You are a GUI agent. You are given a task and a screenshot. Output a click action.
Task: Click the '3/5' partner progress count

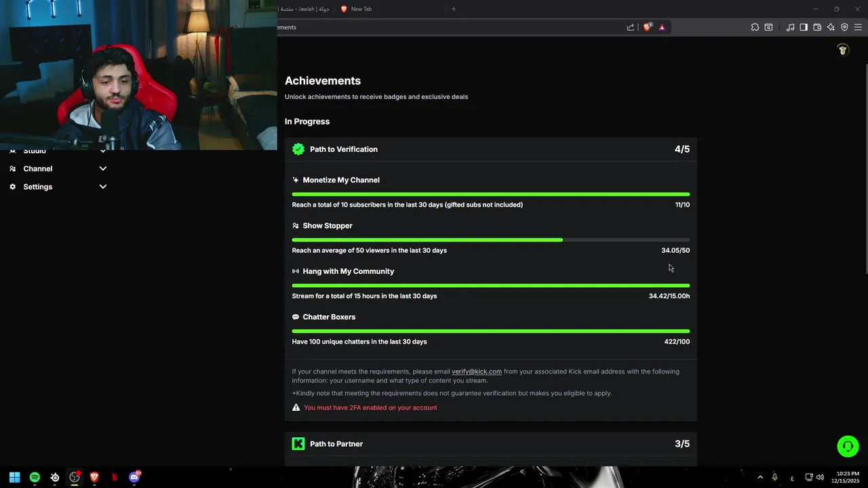(x=682, y=444)
